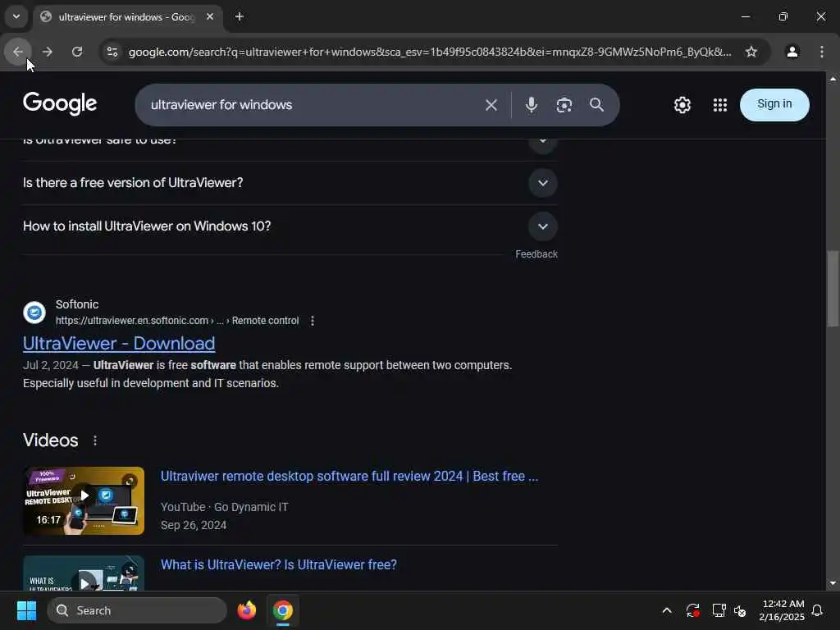Viewport: 840px width, 630px height.
Task: Play the 'What is UltraViewer' video thumbnail
Action: (84, 573)
